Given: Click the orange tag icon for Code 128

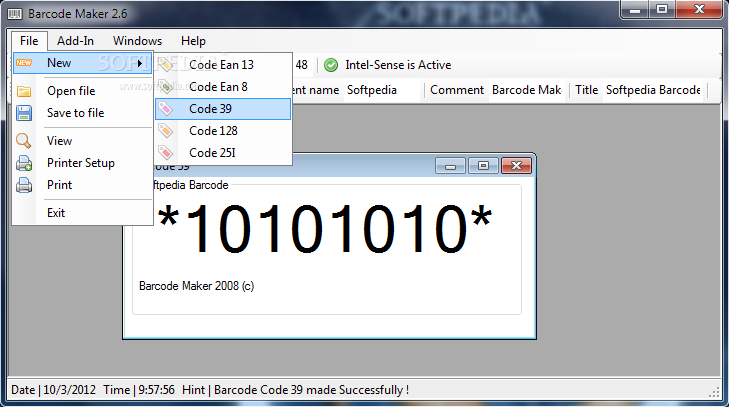Looking at the screenshot, I should 166,131.
